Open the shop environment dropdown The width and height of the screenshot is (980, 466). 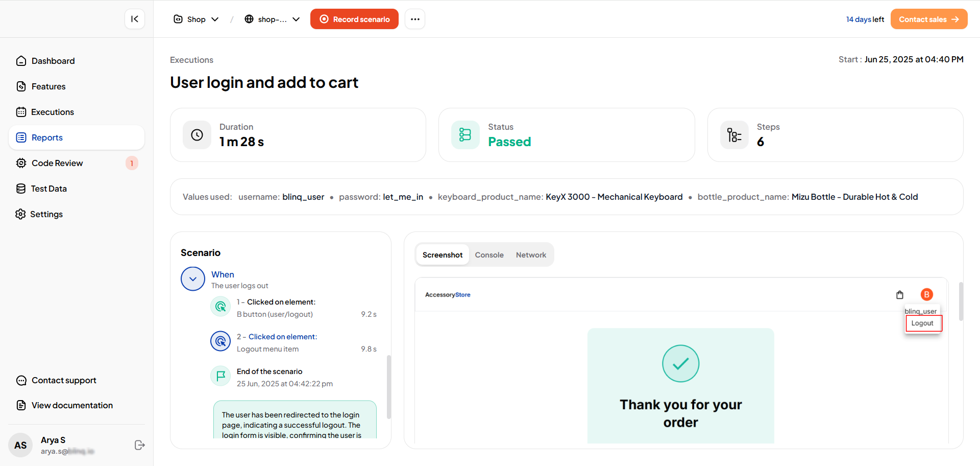pos(272,19)
